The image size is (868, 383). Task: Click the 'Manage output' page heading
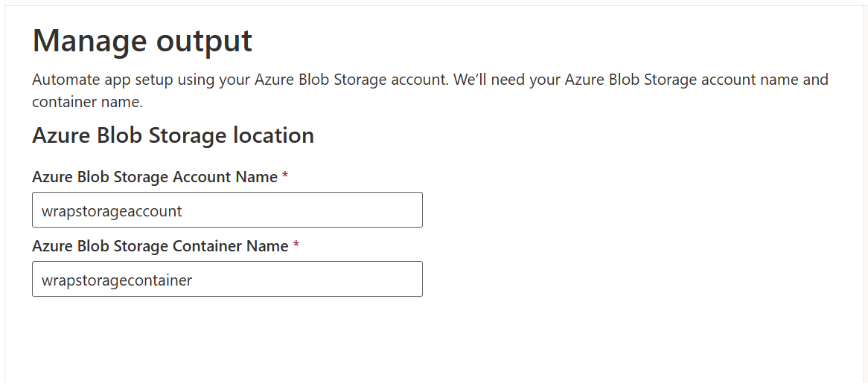[x=142, y=41]
